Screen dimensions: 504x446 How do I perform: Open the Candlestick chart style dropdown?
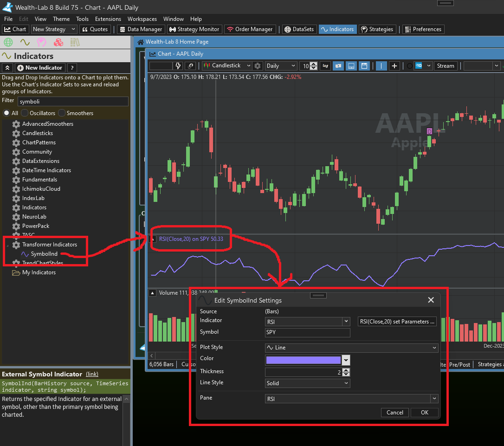[227, 66]
